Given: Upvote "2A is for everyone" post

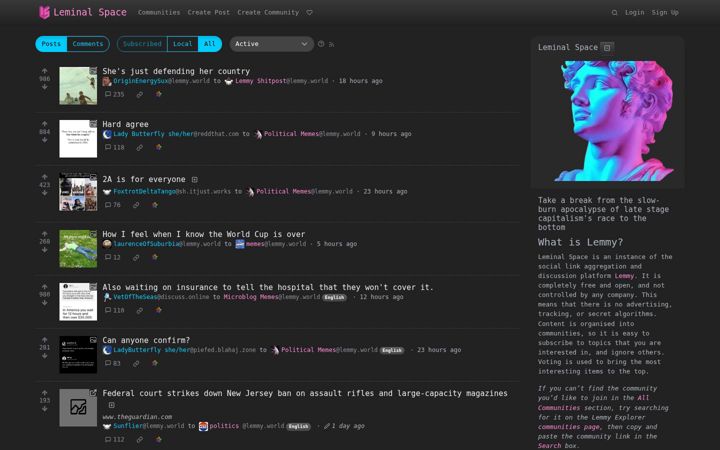Looking at the screenshot, I should (x=45, y=177).
